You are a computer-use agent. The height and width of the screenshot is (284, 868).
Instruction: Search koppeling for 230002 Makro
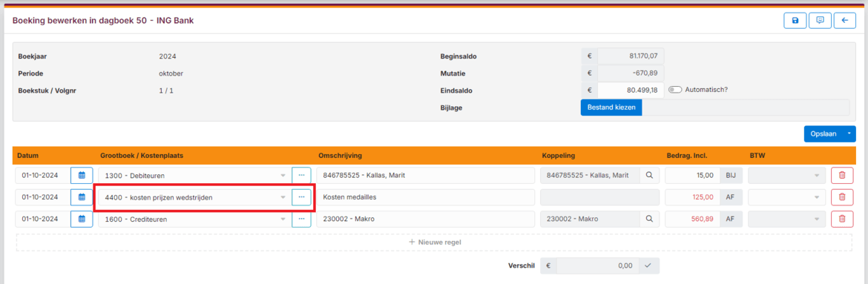pos(649,219)
